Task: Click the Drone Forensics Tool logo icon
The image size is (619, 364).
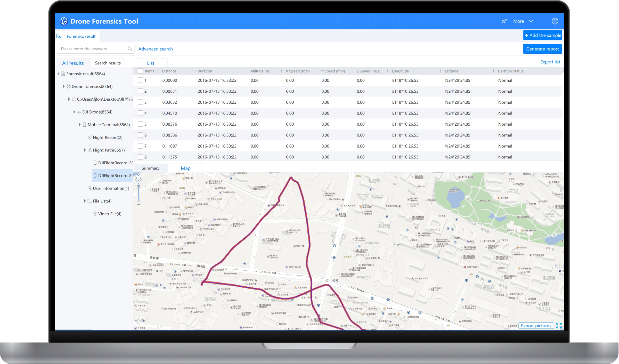Action: click(x=64, y=21)
